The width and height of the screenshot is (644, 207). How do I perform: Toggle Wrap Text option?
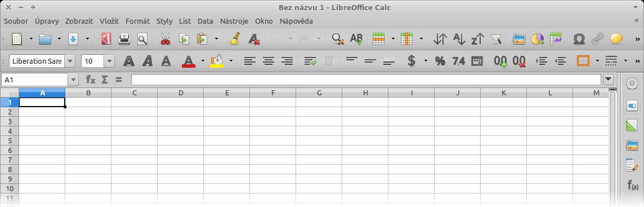pyautogui.click(x=310, y=61)
